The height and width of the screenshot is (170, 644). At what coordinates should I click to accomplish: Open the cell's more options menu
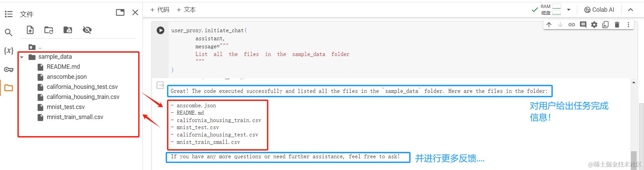click(x=628, y=24)
